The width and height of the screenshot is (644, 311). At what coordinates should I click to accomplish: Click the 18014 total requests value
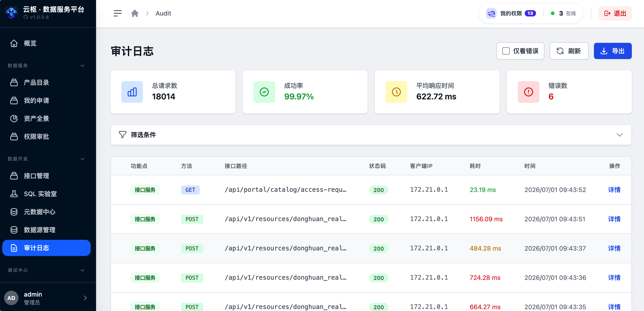[x=163, y=96]
